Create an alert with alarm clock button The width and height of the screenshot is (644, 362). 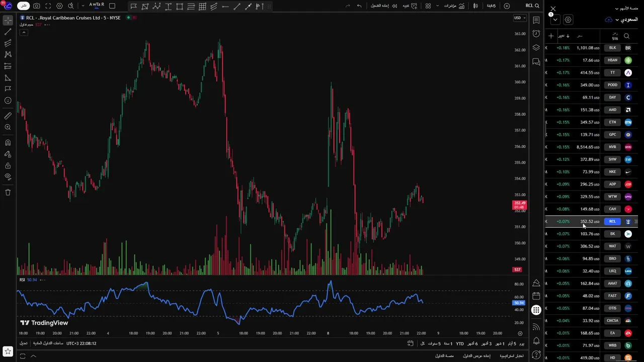pos(410,6)
